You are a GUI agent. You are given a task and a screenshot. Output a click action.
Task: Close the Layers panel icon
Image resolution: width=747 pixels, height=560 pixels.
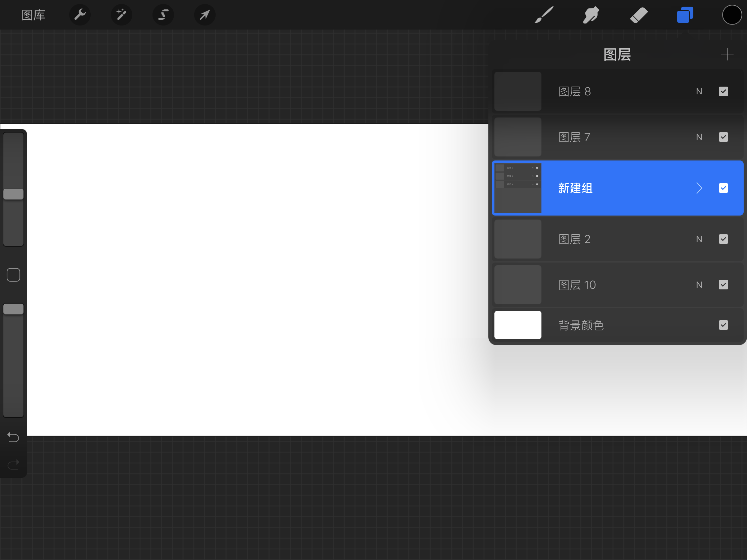[685, 15]
